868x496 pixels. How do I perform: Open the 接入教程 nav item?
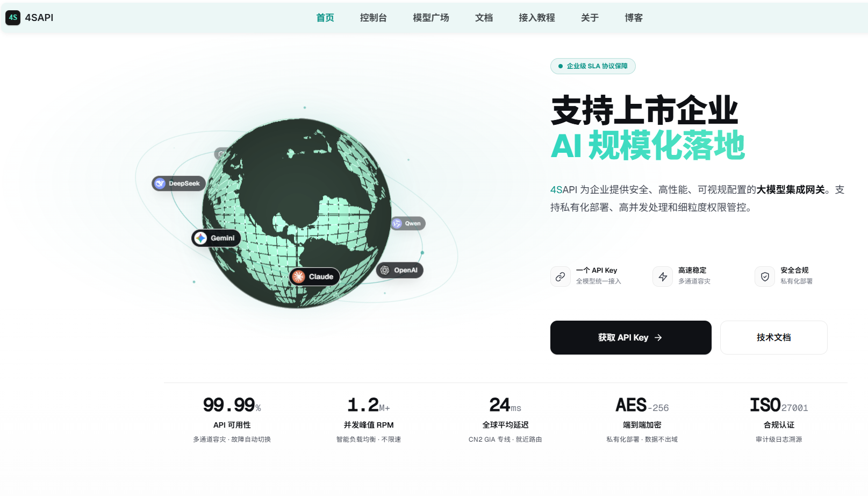(x=537, y=18)
